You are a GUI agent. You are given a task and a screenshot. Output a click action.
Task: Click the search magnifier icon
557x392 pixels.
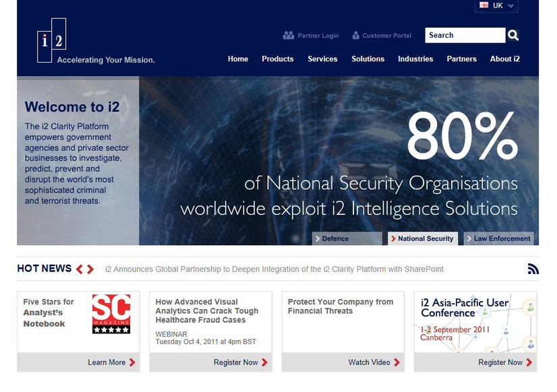tap(513, 35)
